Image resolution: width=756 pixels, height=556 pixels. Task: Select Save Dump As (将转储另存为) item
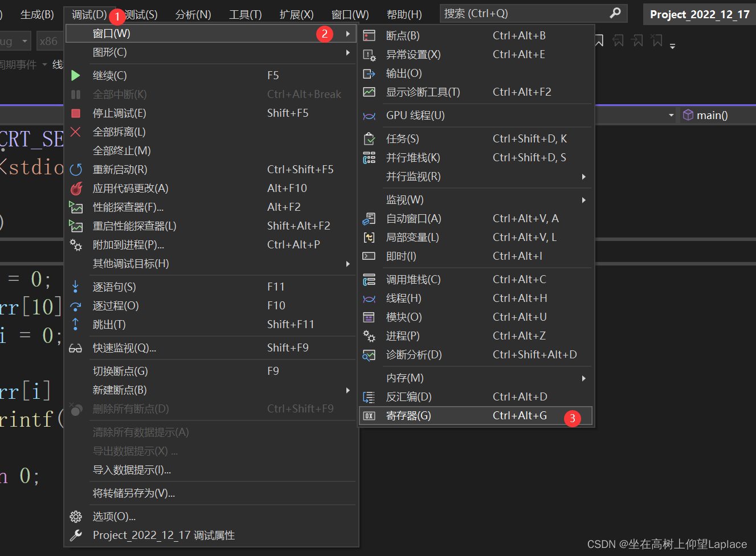[211, 493]
